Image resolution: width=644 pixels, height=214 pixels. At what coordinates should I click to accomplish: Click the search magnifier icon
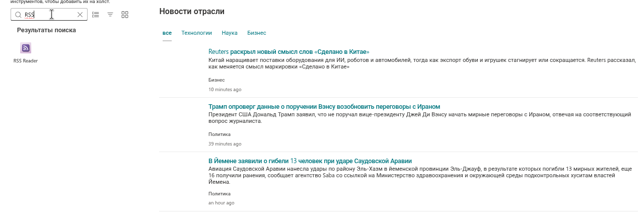[x=18, y=15]
